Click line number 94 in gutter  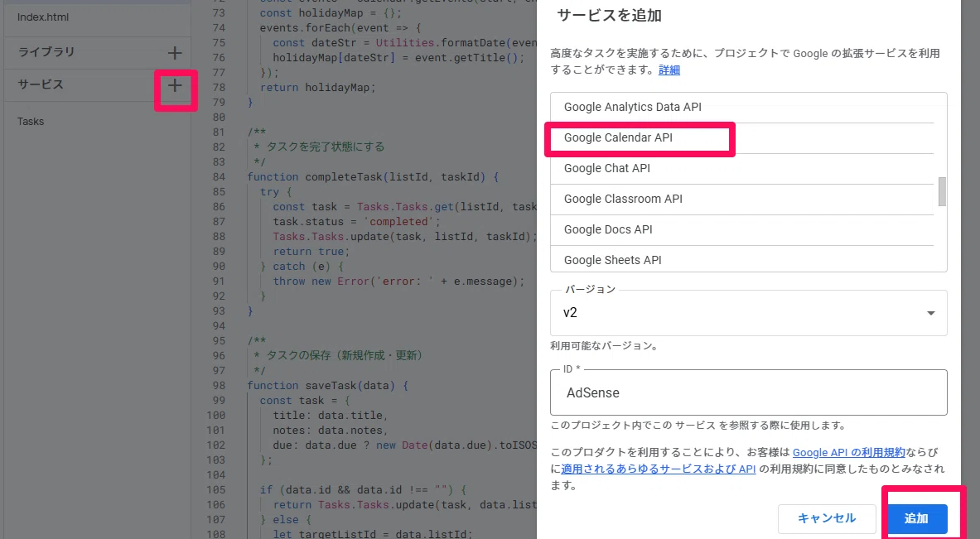click(x=218, y=326)
